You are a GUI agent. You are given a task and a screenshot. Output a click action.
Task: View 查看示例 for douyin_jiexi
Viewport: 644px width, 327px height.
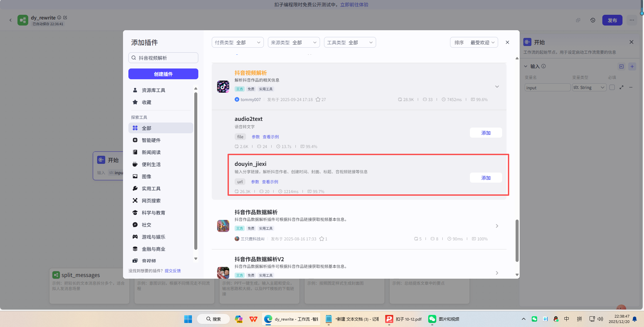(270, 182)
